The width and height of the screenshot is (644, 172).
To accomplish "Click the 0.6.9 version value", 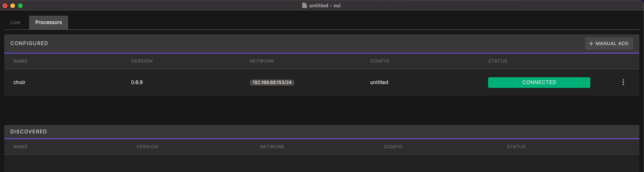I will click(137, 83).
